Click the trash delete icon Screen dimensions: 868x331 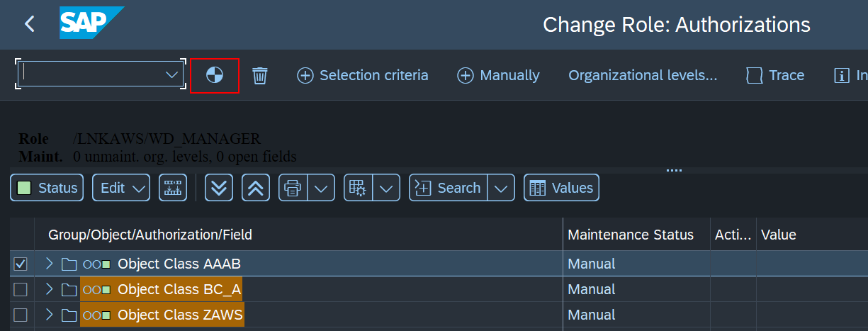(260, 75)
